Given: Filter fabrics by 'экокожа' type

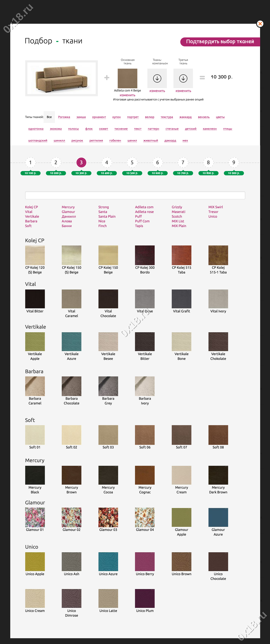Looking at the screenshot, I should [x=56, y=129].
